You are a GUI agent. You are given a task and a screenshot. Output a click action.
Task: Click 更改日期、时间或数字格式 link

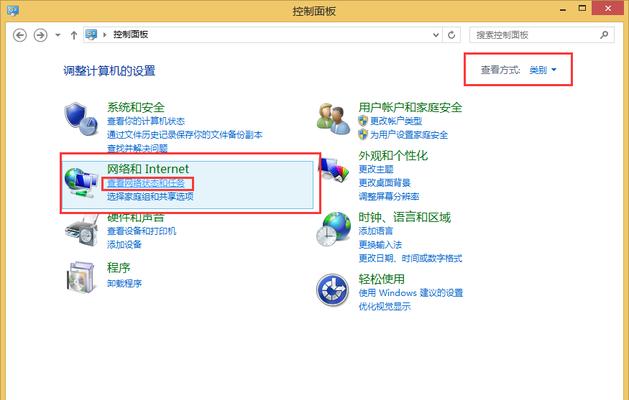[410, 258]
